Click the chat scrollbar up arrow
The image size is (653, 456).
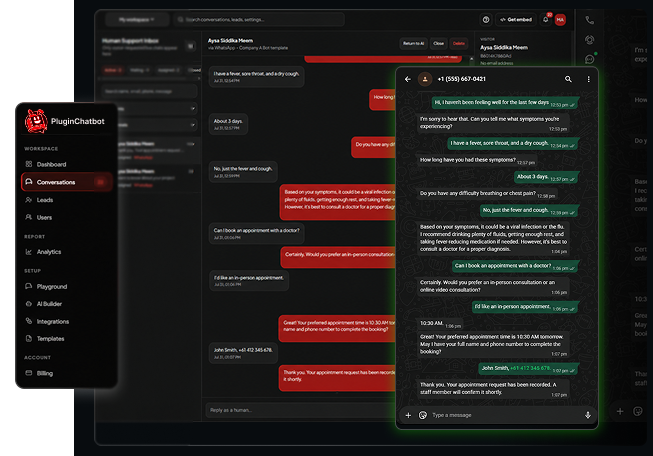tap(471, 59)
